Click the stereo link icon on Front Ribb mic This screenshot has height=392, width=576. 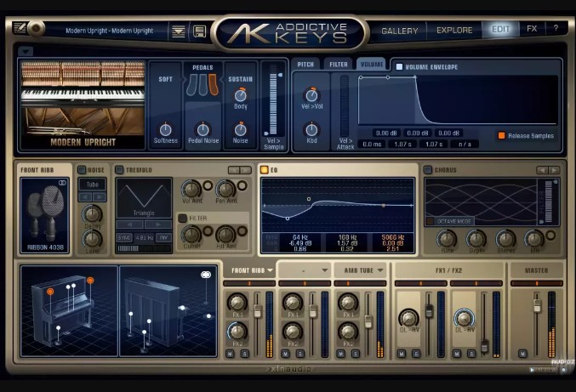[x=62, y=183]
